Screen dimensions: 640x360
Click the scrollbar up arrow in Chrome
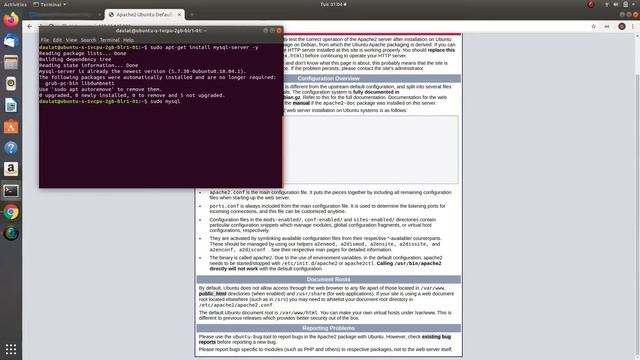(x=637, y=36)
